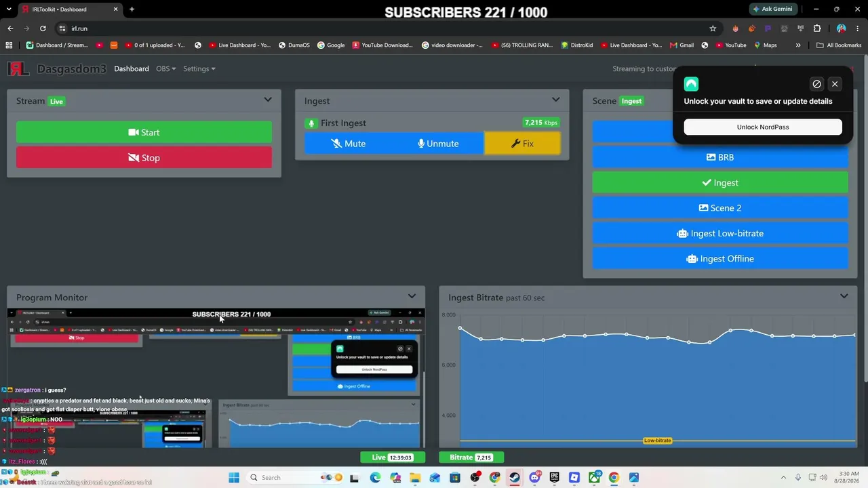Open the DistroKid bookmark
The height and width of the screenshot is (488, 868).
pos(577,45)
